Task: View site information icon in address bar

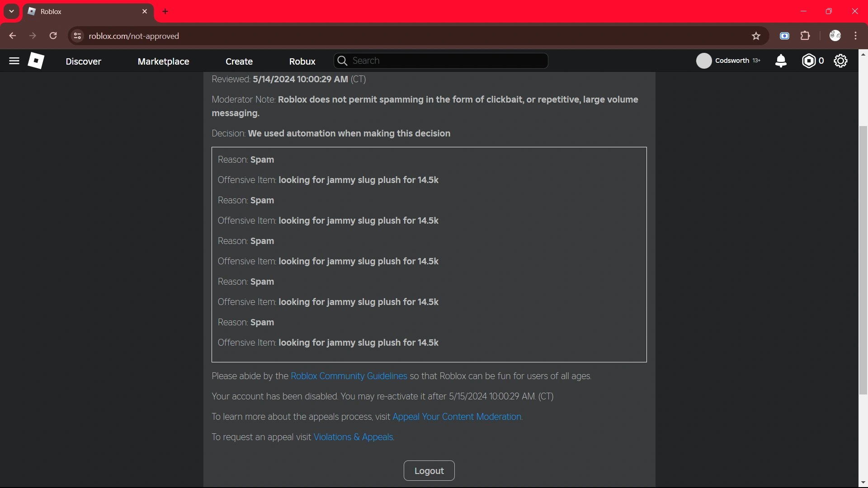Action: 78,36
